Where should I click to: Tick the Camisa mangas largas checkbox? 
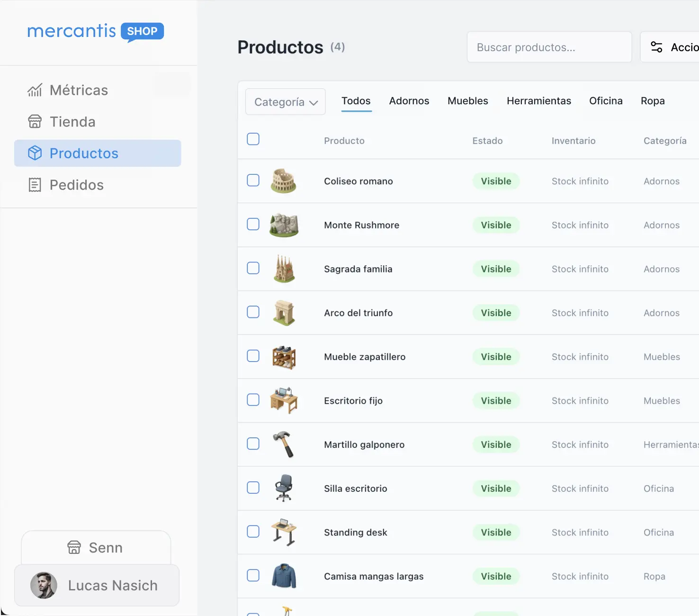click(x=253, y=575)
